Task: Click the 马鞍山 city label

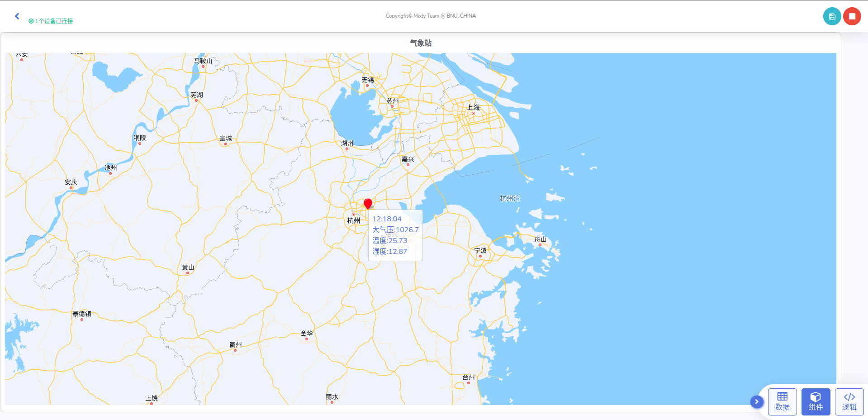Action: click(x=203, y=61)
